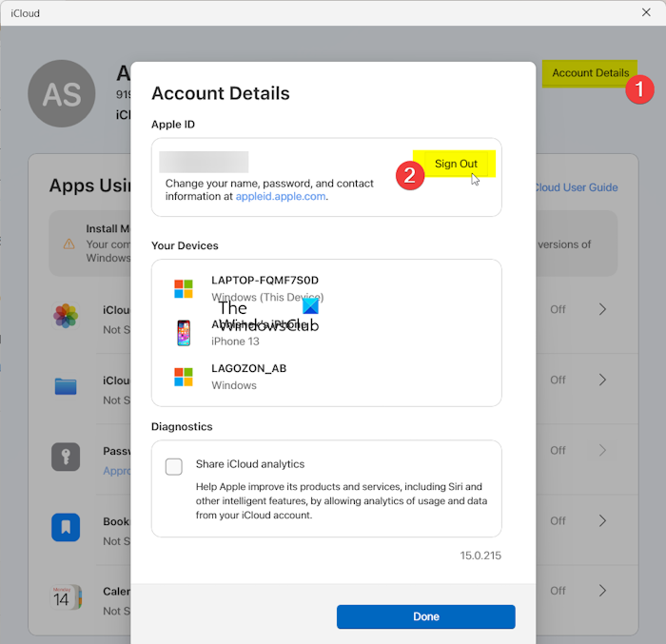Click the Your Devices heading
Viewport: 666px width, 644px height.
coord(185,245)
